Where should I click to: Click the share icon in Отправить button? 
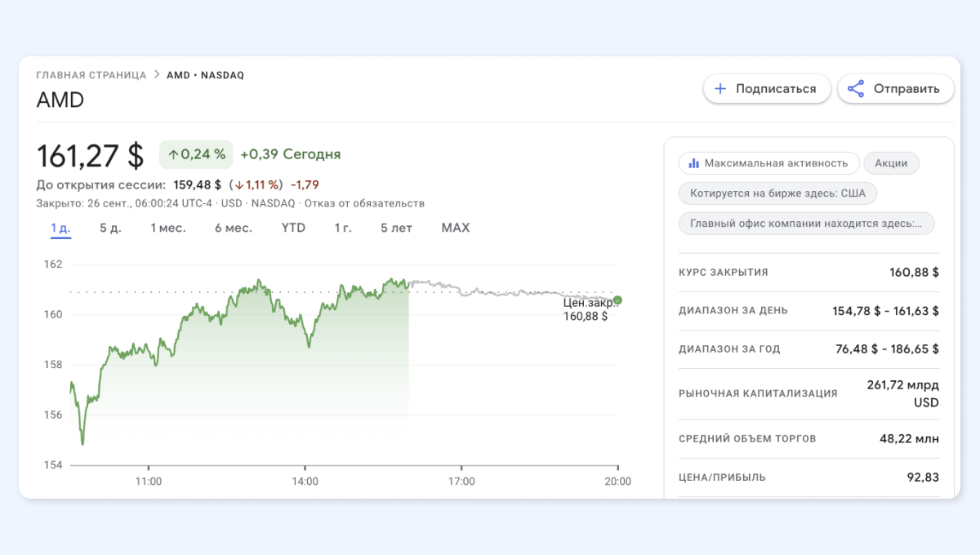point(855,89)
